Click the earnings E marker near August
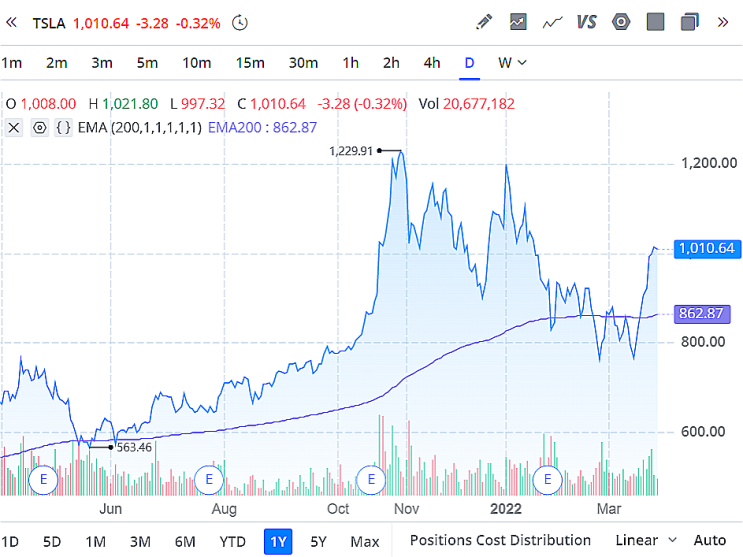 pos(209,480)
